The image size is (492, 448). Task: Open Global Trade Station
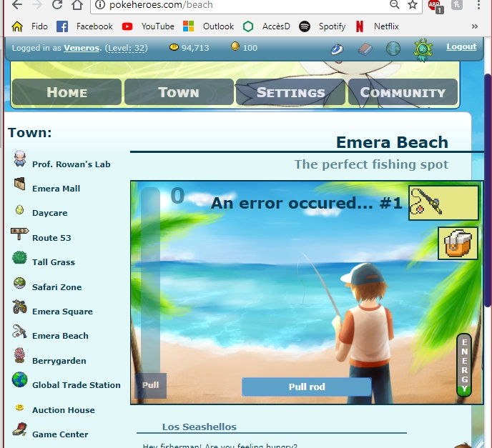[x=77, y=385]
